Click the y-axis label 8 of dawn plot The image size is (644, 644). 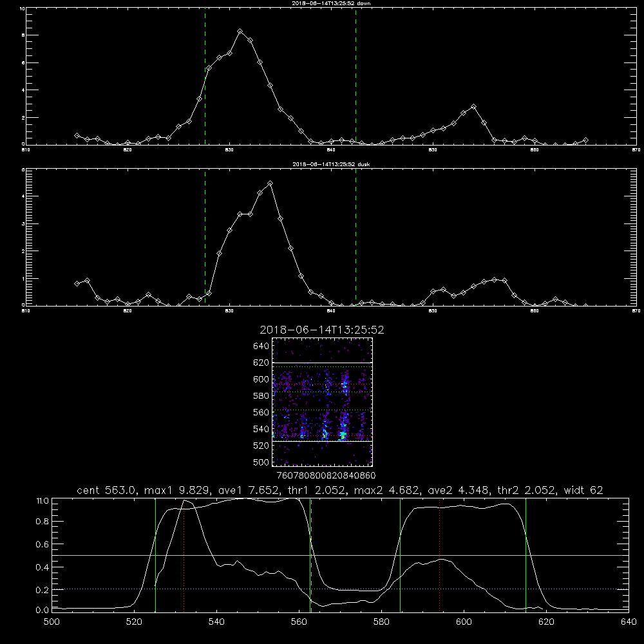tap(23, 35)
